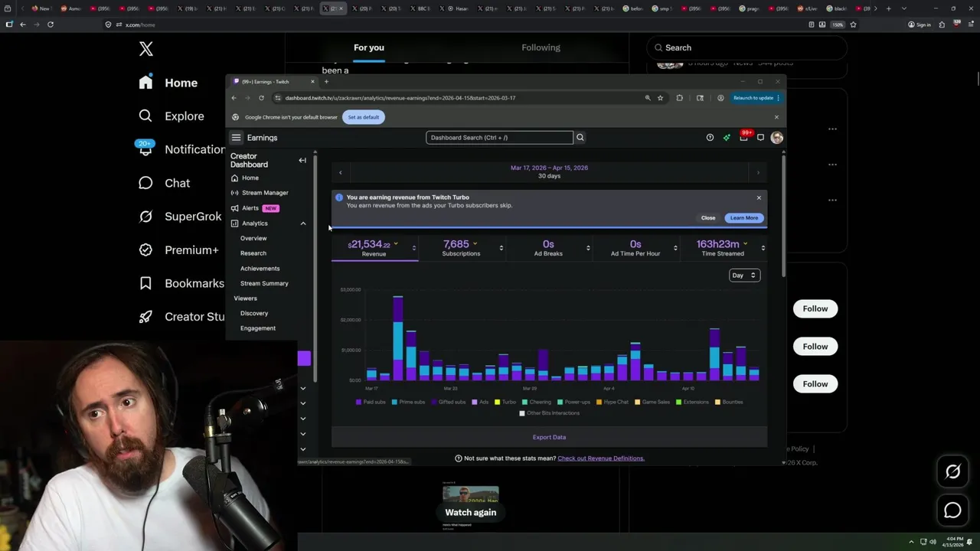Open the Twitch hamburger menu beside Earnings

point(236,138)
